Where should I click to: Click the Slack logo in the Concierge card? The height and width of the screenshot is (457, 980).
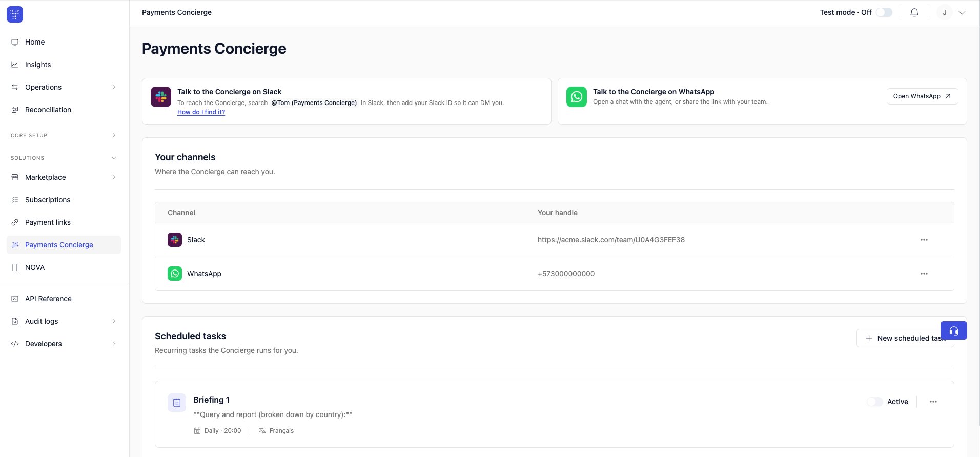(161, 97)
